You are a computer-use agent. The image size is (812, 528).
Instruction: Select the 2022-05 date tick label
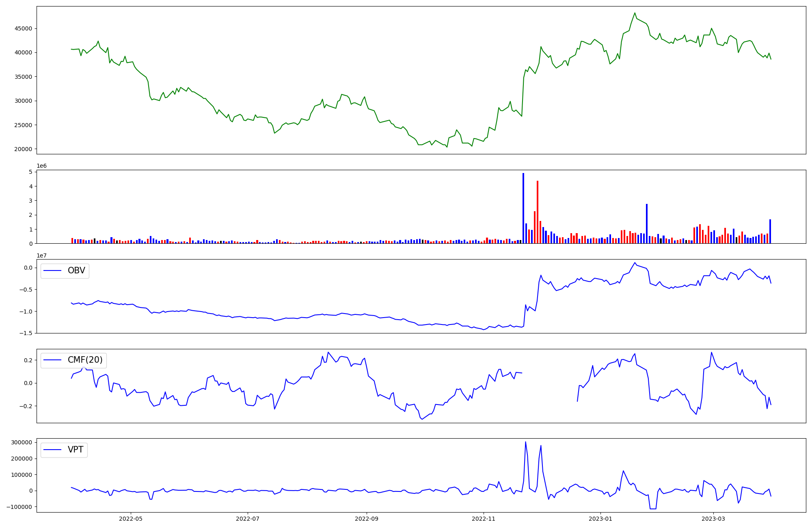click(131, 519)
